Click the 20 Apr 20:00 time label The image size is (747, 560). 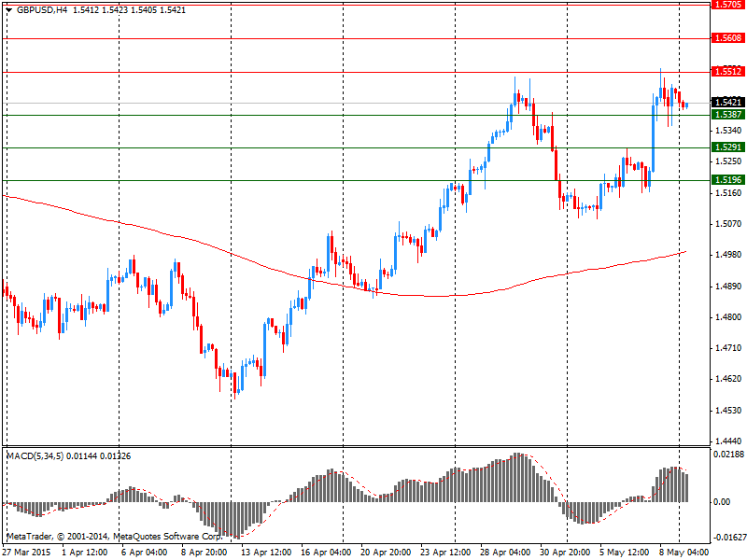pos(386,553)
